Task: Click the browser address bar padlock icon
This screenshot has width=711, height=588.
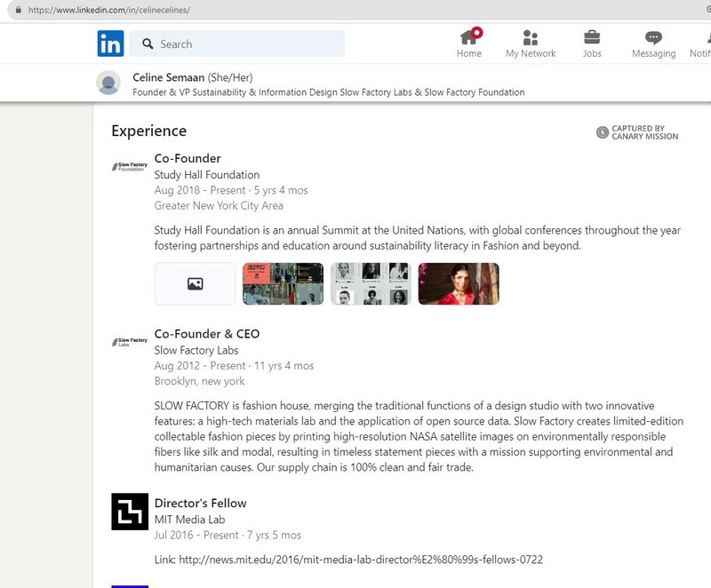Action: (x=18, y=10)
